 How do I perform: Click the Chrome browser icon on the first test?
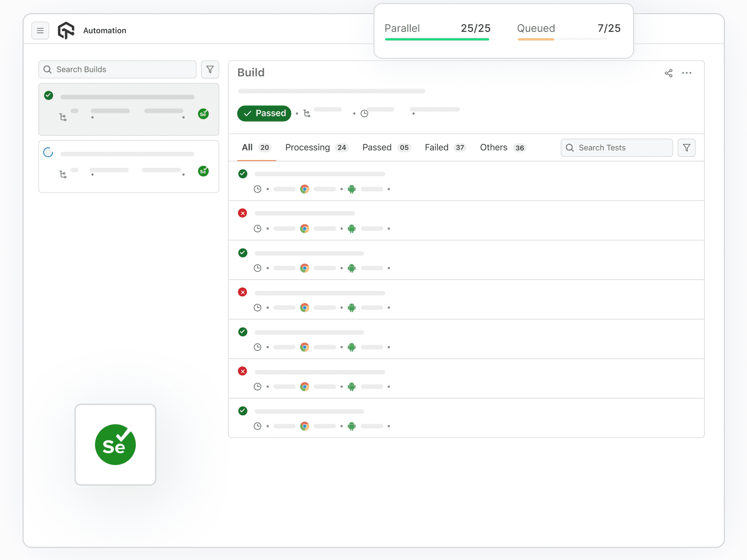[304, 189]
